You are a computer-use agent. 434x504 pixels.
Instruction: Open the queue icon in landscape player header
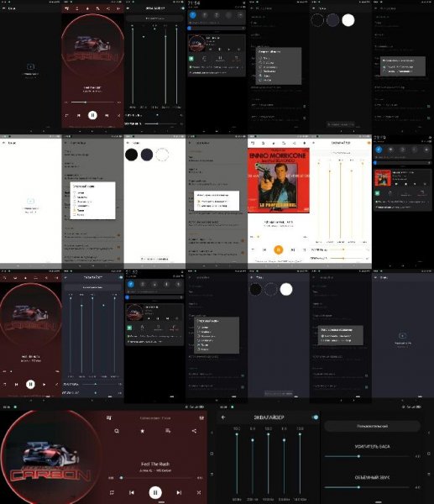[x=109, y=417]
